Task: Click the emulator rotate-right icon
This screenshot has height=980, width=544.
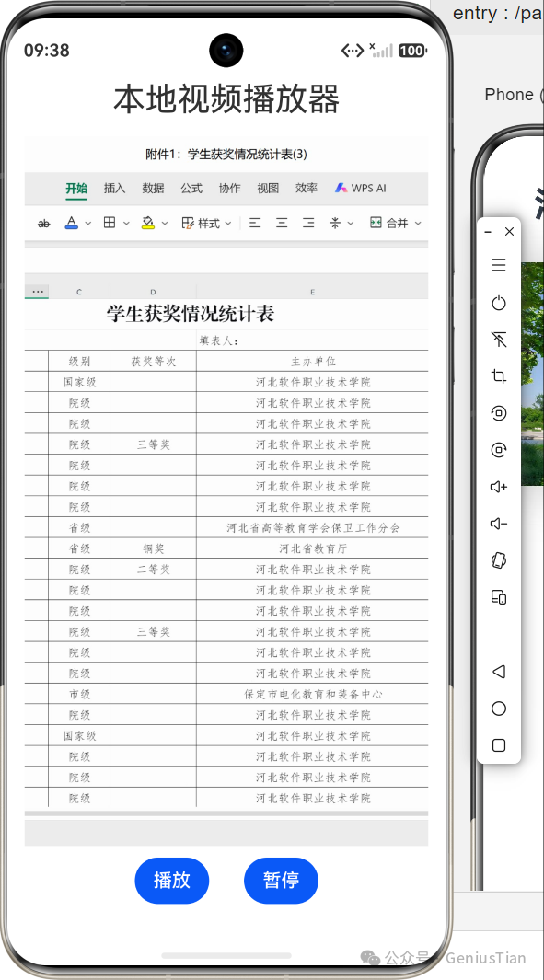Action: coord(498,449)
